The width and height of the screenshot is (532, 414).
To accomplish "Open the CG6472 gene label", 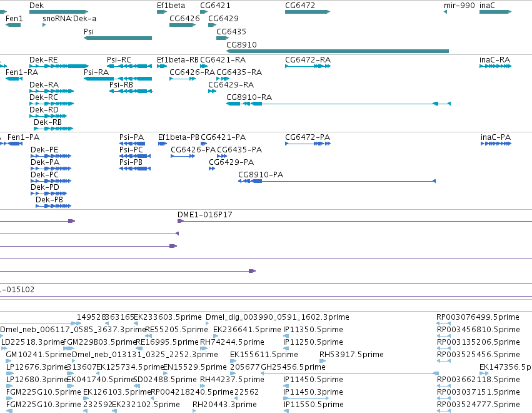I will pos(300,6).
